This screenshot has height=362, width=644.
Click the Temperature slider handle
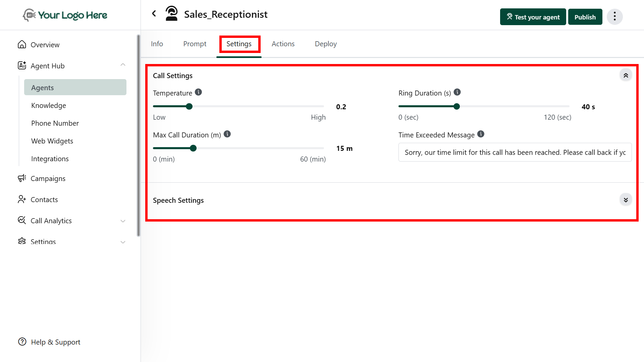point(189,107)
